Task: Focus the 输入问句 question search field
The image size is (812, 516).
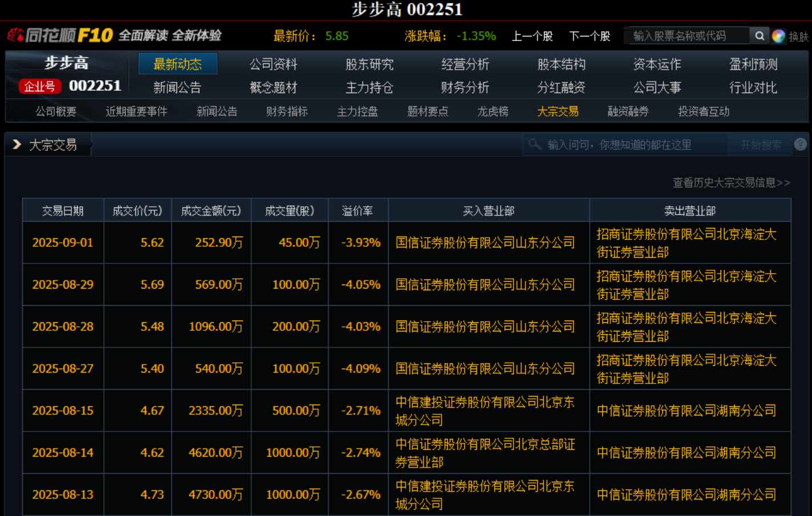Action: [x=626, y=145]
